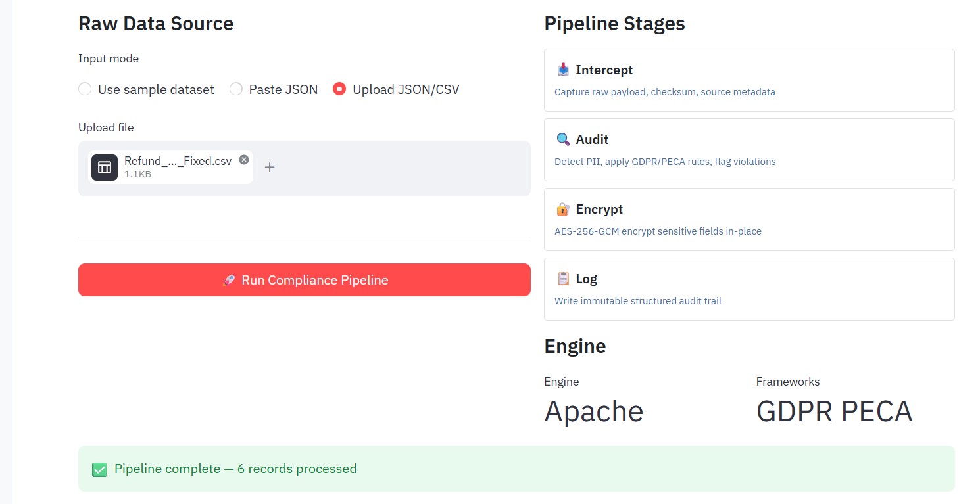The width and height of the screenshot is (980, 504).
Task: Click the Intercept stage title
Action: [604, 70]
